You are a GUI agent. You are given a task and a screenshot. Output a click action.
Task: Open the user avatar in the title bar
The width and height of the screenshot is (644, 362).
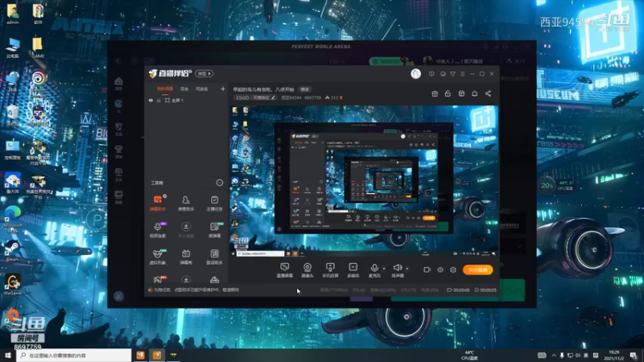point(415,73)
